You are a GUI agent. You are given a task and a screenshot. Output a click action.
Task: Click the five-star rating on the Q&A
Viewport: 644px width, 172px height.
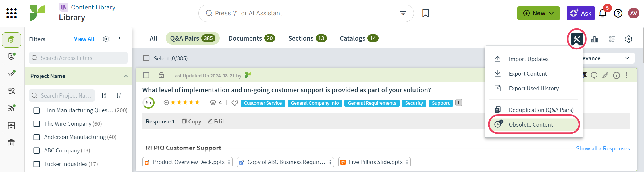tap(185, 103)
